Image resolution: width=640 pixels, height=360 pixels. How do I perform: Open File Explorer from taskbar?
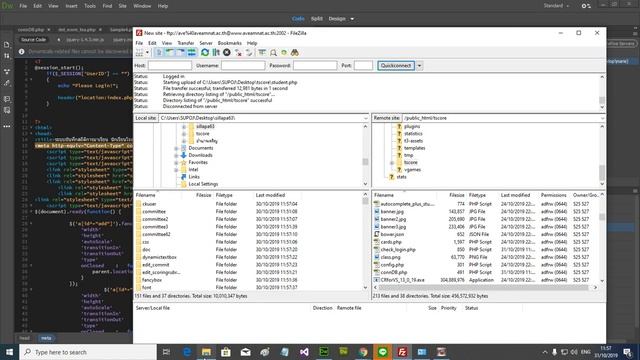click(x=207, y=352)
